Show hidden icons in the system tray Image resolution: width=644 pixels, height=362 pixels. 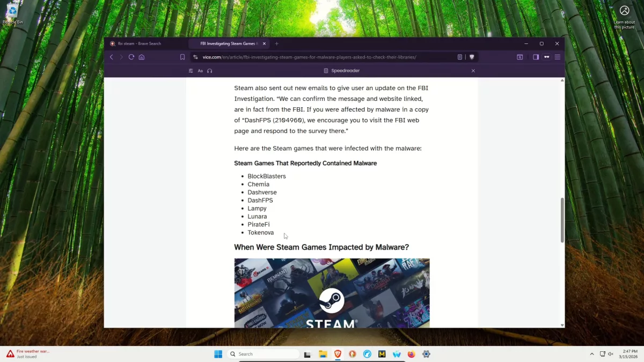pyautogui.click(x=592, y=354)
